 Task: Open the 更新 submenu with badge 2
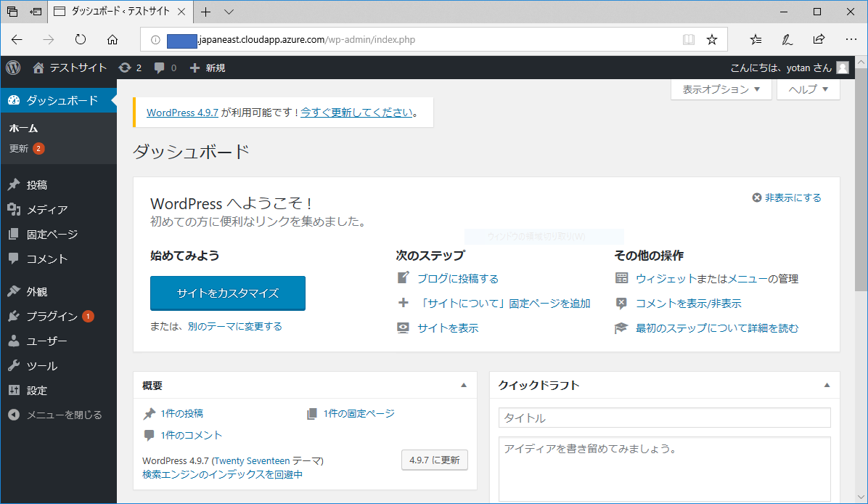tap(27, 148)
